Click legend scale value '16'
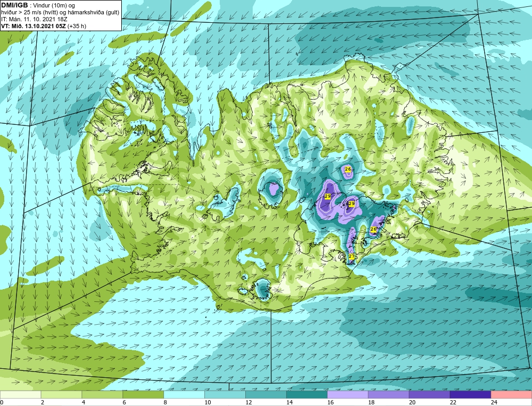 click(x=330, y=402)
